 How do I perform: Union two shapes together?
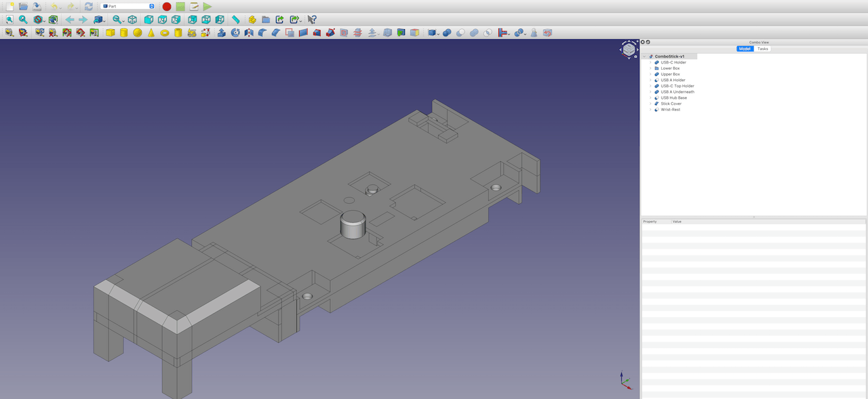tap(475, 32)
